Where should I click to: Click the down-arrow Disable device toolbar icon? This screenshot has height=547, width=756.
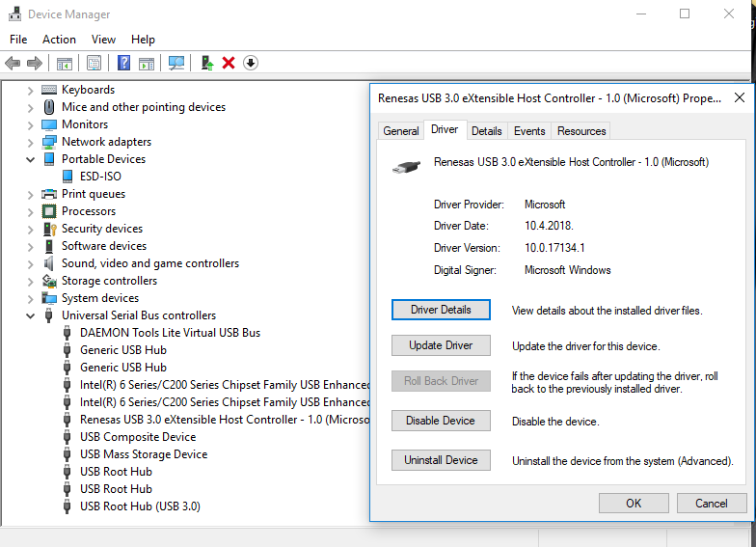[x=251, y=63]
